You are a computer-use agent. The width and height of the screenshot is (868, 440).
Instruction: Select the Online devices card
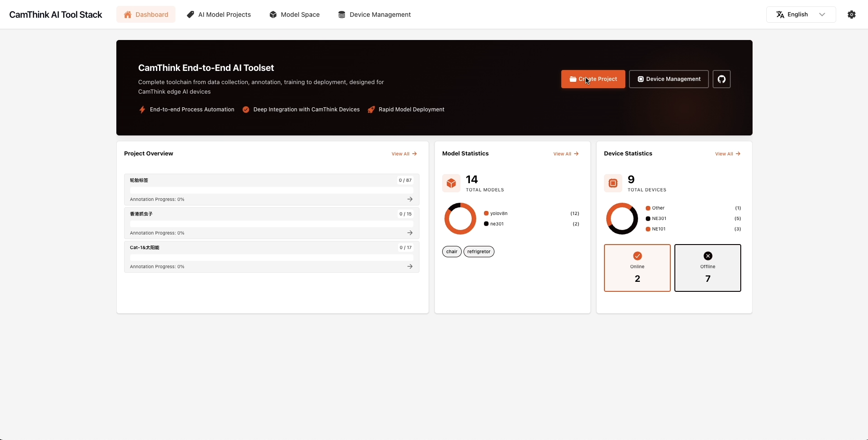[637, 268]
